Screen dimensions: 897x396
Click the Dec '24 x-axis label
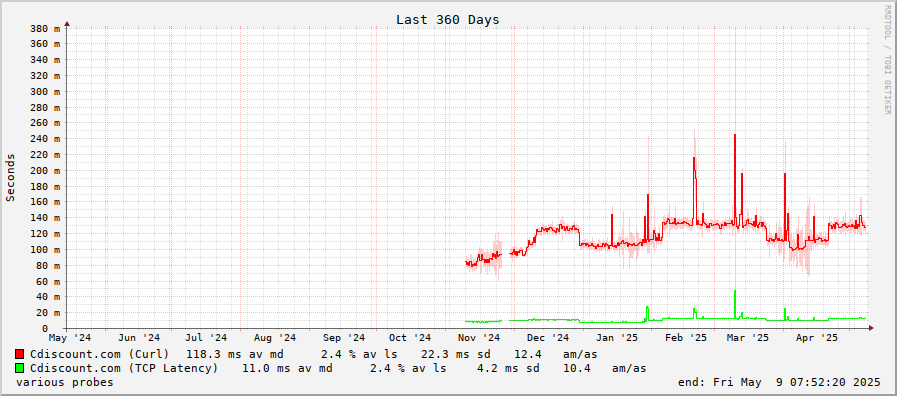point(548,338)
